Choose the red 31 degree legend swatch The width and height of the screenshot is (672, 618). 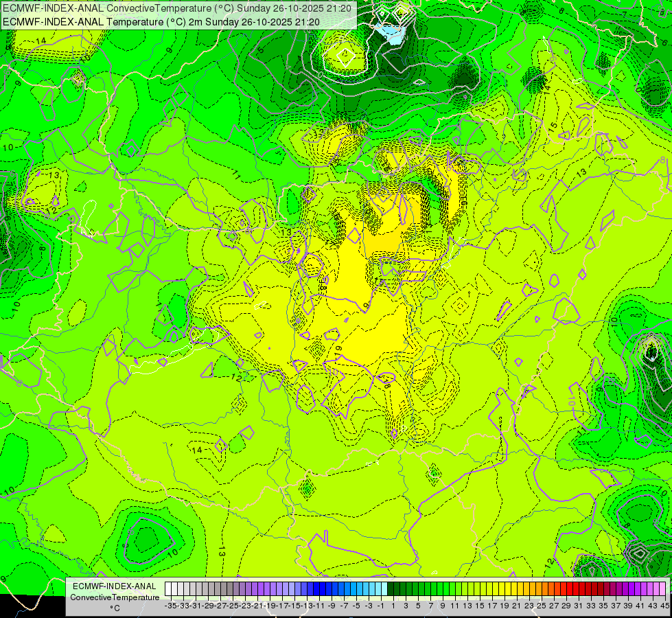(x=576, y=589)
